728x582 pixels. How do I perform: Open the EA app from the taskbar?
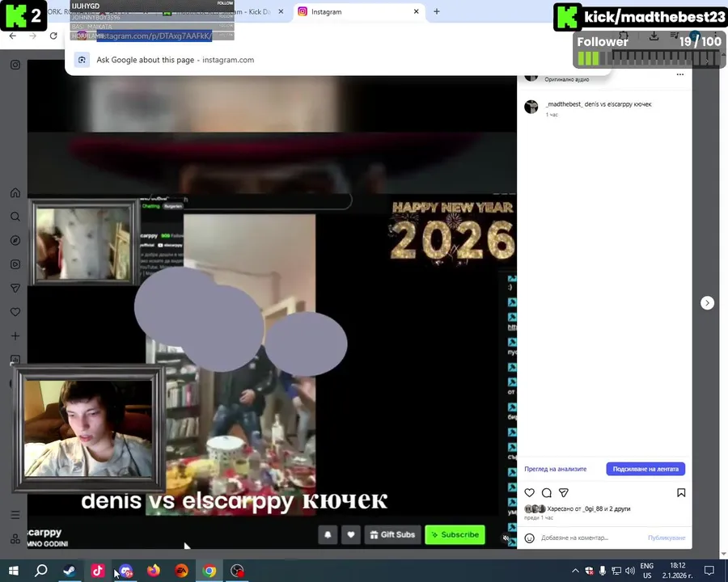tap(181, 571)
